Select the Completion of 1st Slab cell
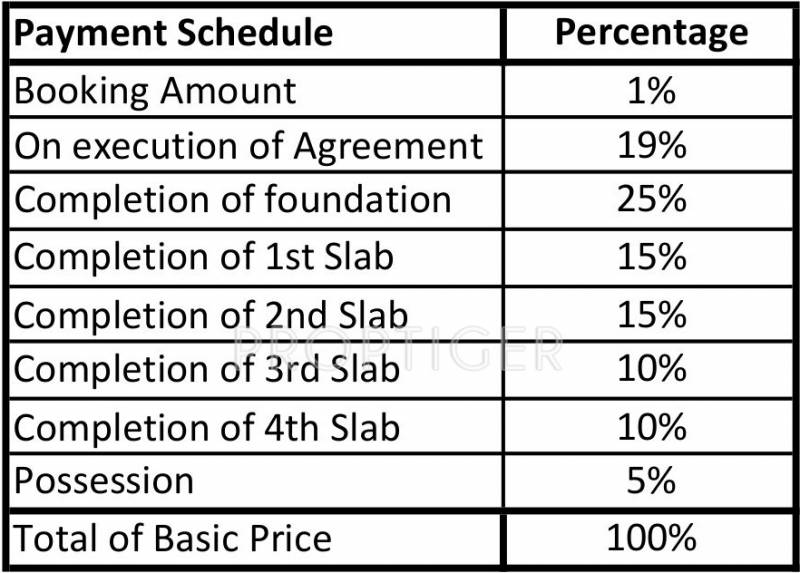The width and height of the screenshot is (800, 573). [x=204, y=257]
